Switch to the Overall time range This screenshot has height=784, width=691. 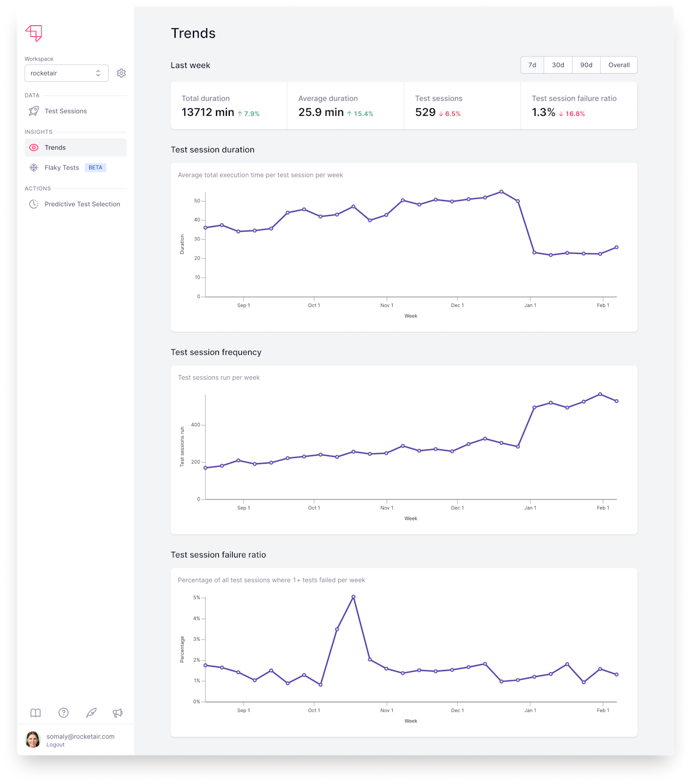(619, 65)
